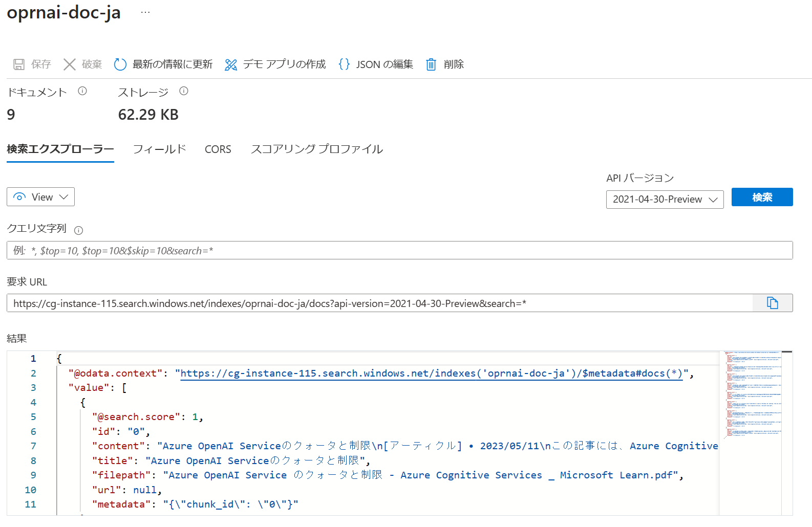Switch to the フィールド tab

[x=160, y=149]
